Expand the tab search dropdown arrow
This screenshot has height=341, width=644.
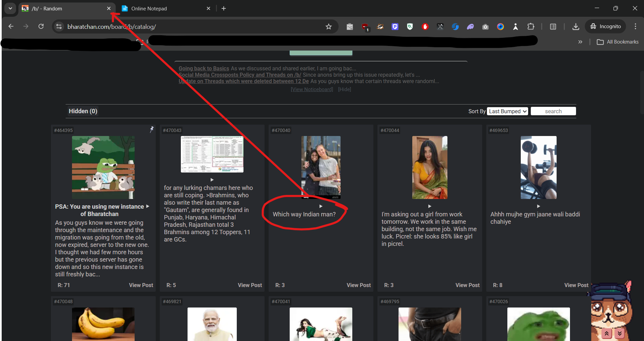pos(10,8)
